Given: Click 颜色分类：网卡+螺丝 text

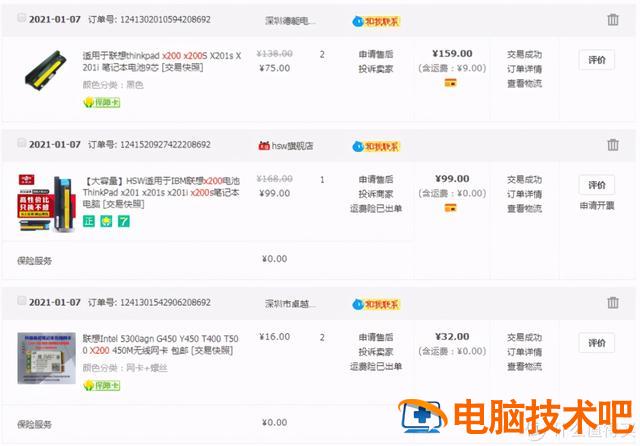Looking at the screenshot, I should [125, 368].
